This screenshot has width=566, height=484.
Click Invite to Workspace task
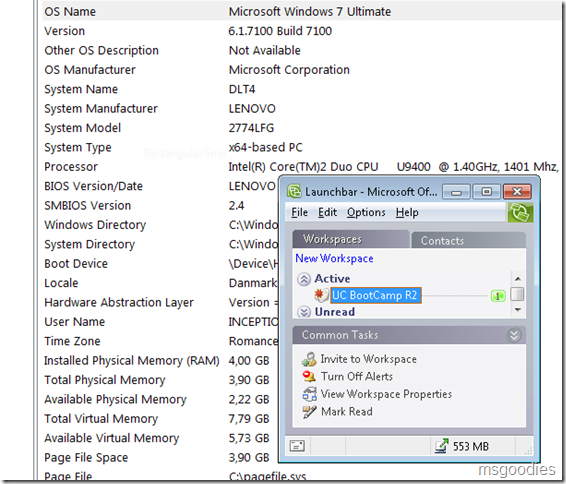[369, 359]
